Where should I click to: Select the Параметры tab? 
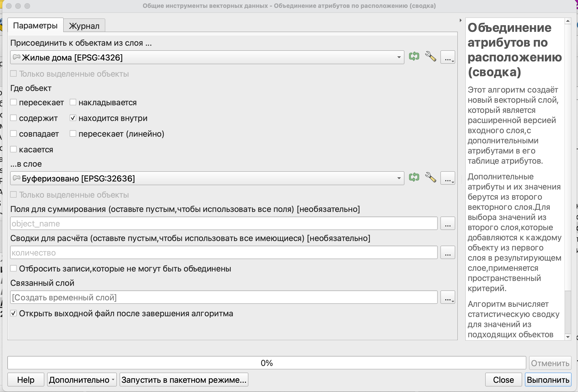pos(35,26)
